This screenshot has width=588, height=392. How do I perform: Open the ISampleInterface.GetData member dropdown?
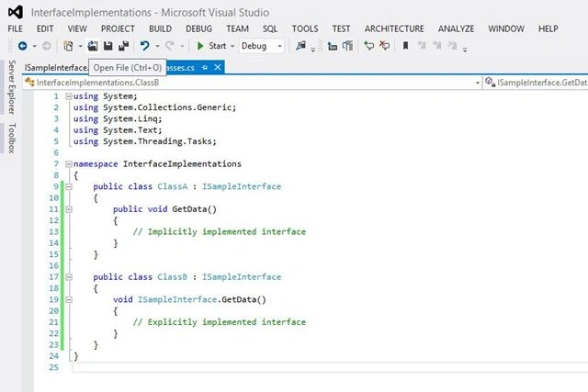click(537, 83)
